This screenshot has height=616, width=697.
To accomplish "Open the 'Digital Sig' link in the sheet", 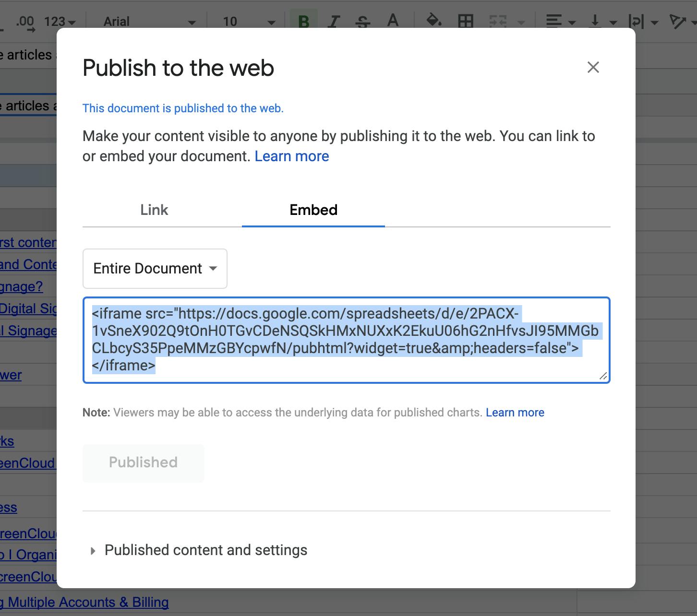I will [28, 308].
